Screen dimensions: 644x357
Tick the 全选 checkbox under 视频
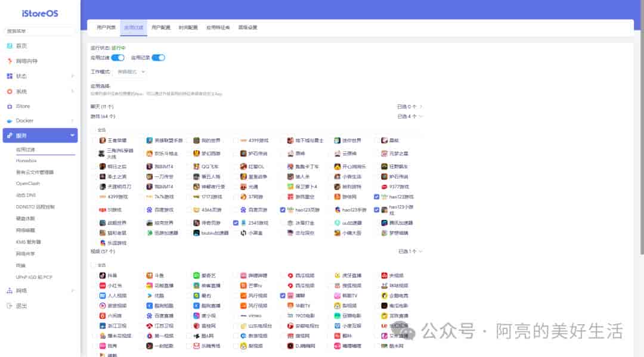(93, 265)
